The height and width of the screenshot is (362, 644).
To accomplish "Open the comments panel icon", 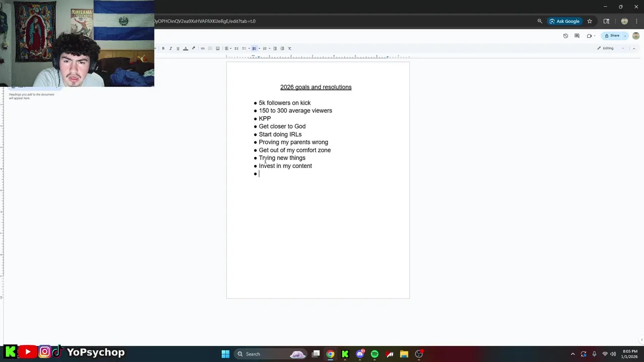I will [x=577, y=36].
